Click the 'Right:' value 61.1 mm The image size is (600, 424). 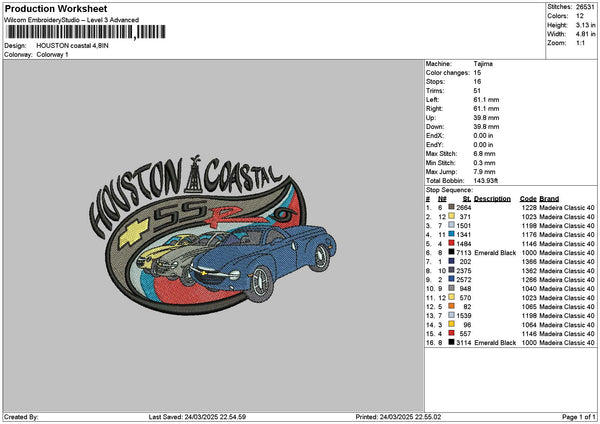tap(486, 109)
